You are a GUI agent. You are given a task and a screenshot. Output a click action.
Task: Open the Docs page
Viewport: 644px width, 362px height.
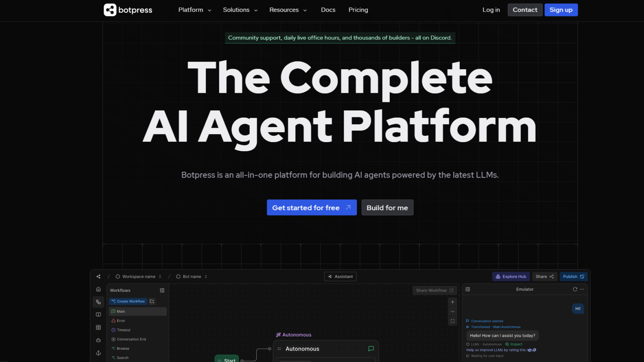328,10
